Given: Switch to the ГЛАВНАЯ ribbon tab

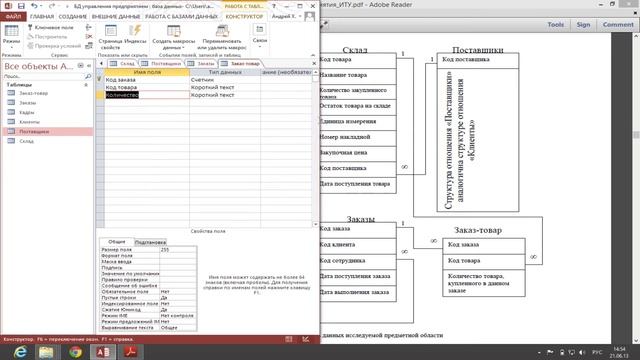Looking at the screenshot, I should [42, 16].
